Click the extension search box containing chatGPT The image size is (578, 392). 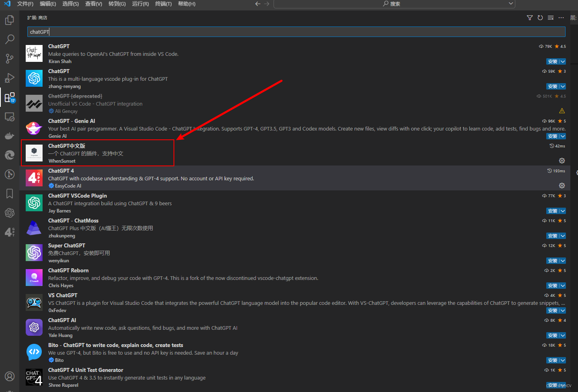[x=296, y=32]
